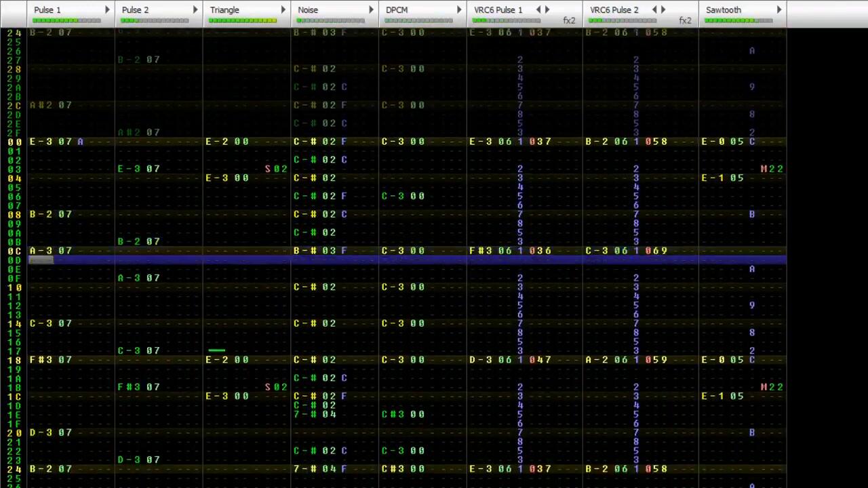Select the Sawtooth channel header label
Image resolution: width=868 pixels, height=488 pixels.
pos(723,10)
